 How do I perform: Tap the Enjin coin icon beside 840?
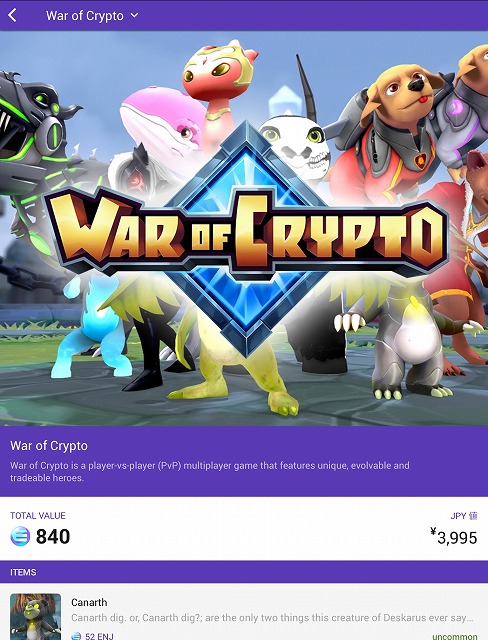tap(20, 536)
